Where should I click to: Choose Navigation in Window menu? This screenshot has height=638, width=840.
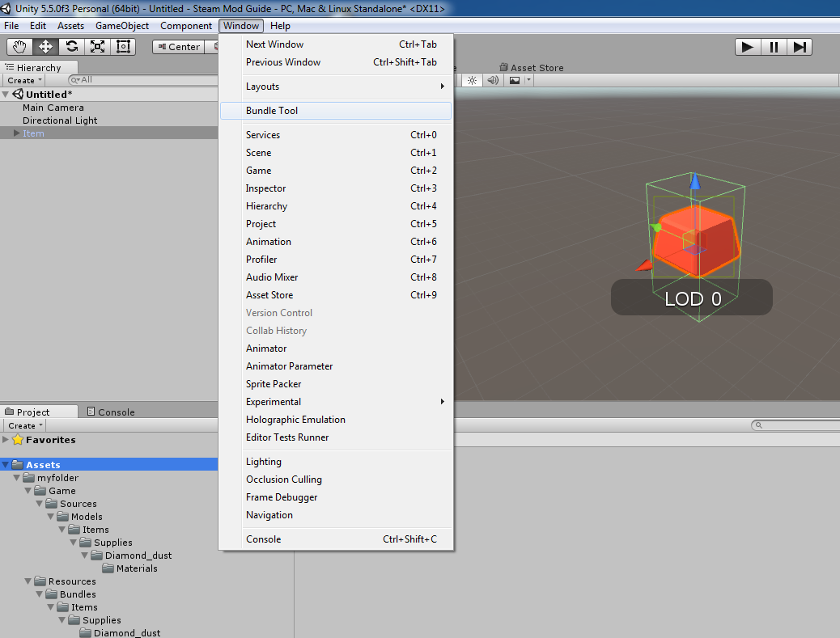[336, 515]
